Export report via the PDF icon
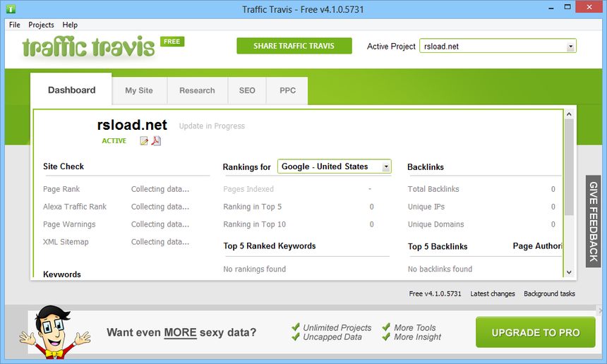607x364 pixels. (x=156, y=141)
